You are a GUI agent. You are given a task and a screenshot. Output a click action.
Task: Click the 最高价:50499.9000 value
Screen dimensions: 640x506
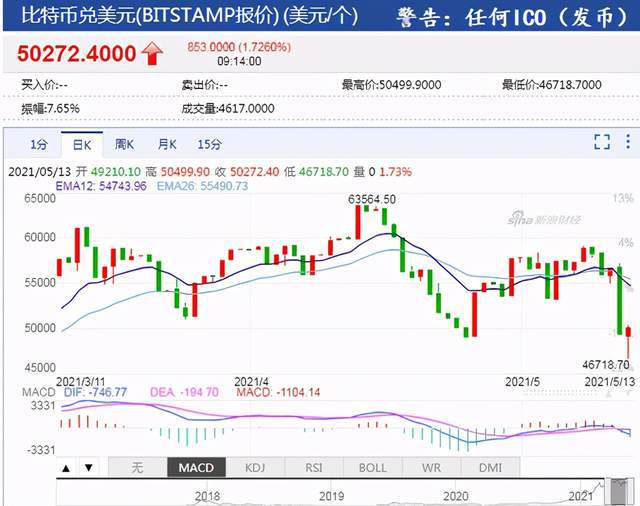coord(391,85)
